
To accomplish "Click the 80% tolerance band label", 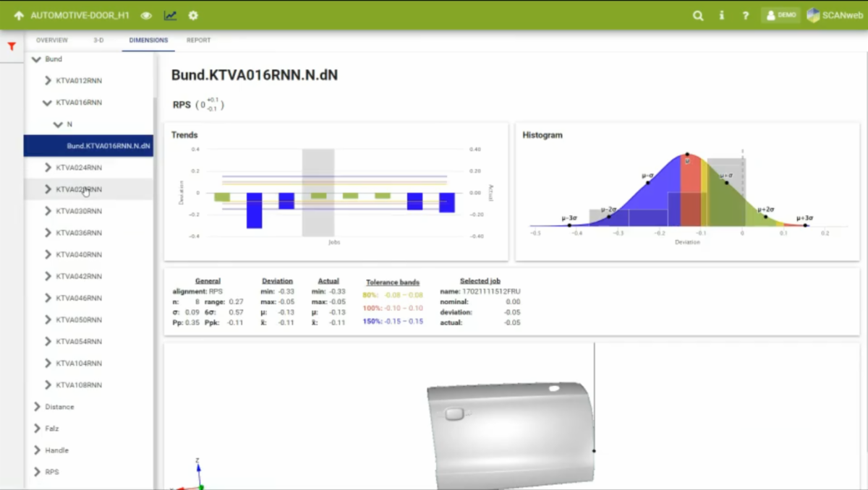I will coord(392,295).
